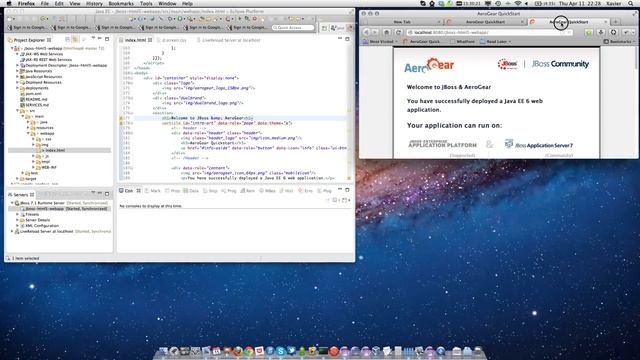The height and width of the screenshot is (360, 640).
Task: Reload the page in Firefox
Action: click(398, 32)
